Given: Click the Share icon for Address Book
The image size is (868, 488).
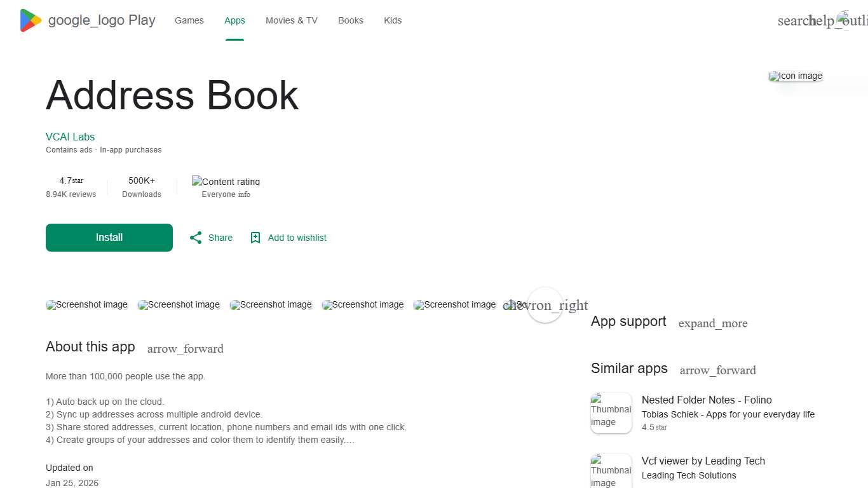Looking at the screenshot, I should click(196, 237).
